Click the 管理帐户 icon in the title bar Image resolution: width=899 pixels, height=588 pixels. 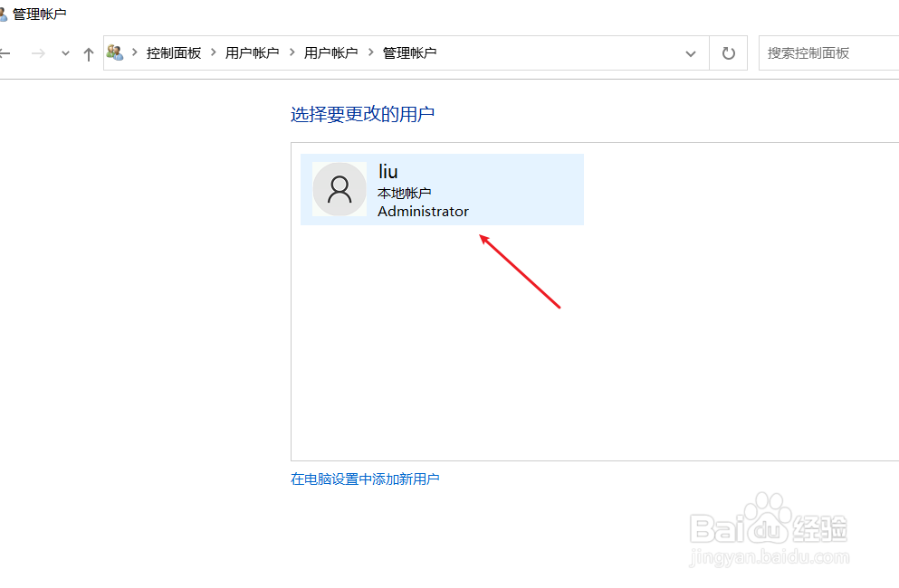click(7, 14)
